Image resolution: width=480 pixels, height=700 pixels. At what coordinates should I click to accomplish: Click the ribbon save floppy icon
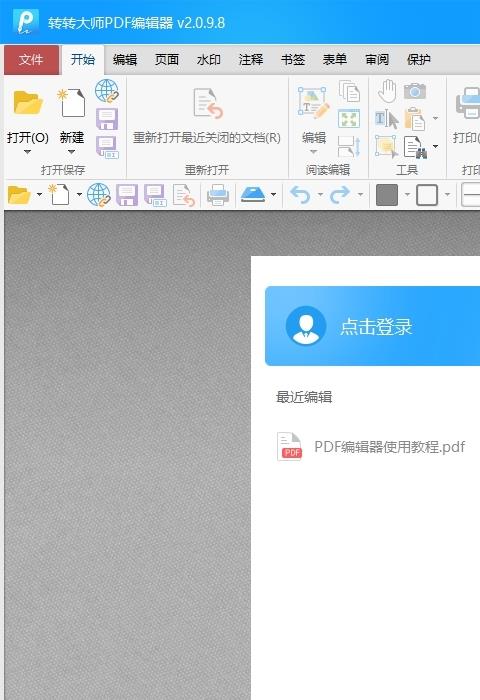click(x=107, y=119)
